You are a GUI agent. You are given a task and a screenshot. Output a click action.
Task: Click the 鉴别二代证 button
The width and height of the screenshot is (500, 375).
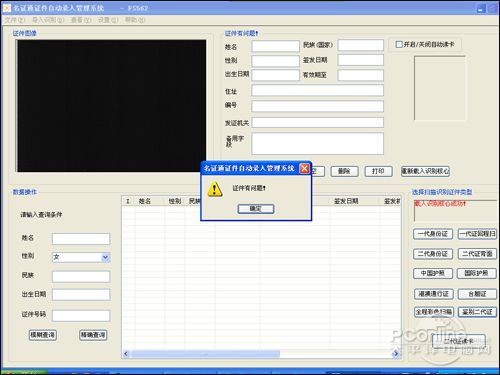click(477, 312)
